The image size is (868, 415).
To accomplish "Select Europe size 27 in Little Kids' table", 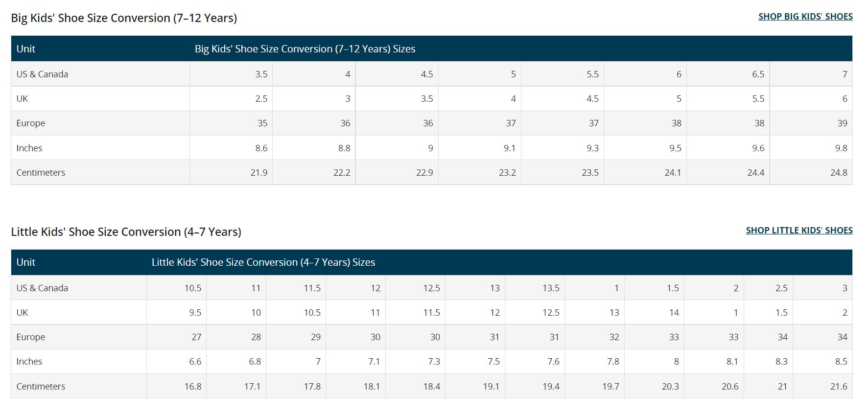I will [x=196, y=337].
